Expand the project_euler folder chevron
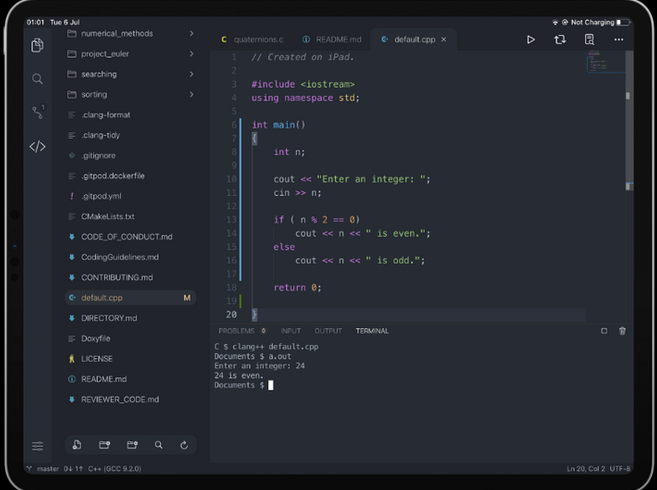The image size is (657, 490). click(x=191, y=54)
